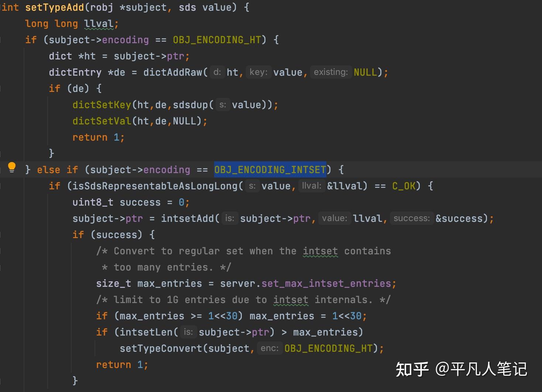The image size is (542, 392).
Task: Click the 'success:' parameter hint
Action: [412, 218]
